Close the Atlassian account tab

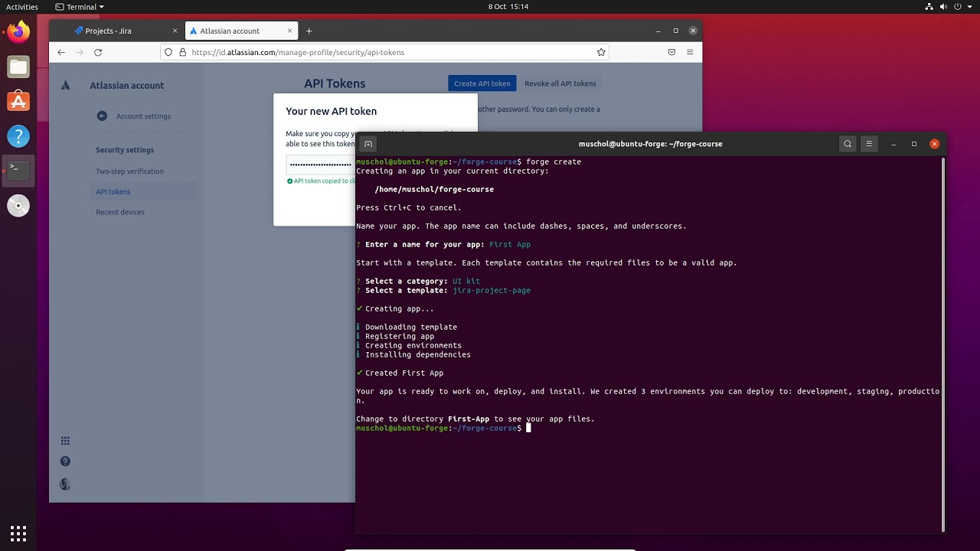pyautogui.click(x=289, y=31)
